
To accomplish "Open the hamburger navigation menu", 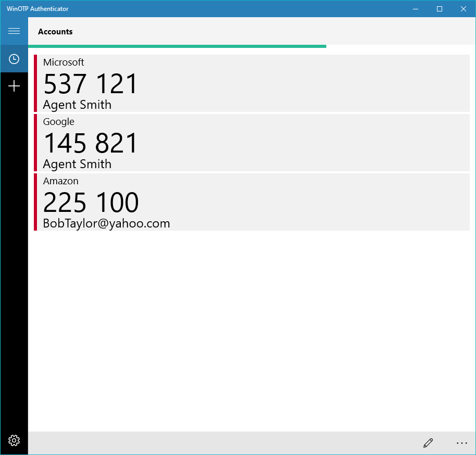I will 14,31.
